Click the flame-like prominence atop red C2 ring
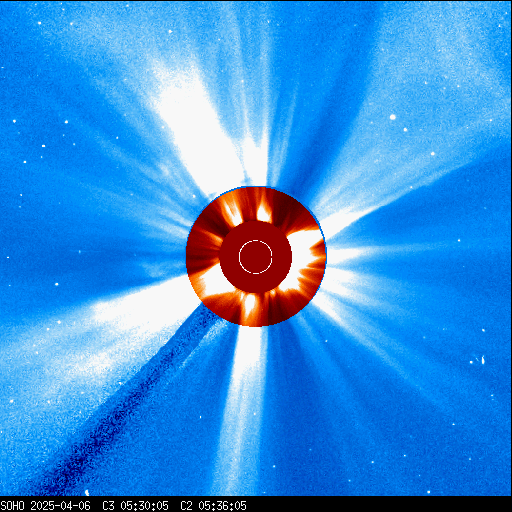 click(x=263, y=211)
